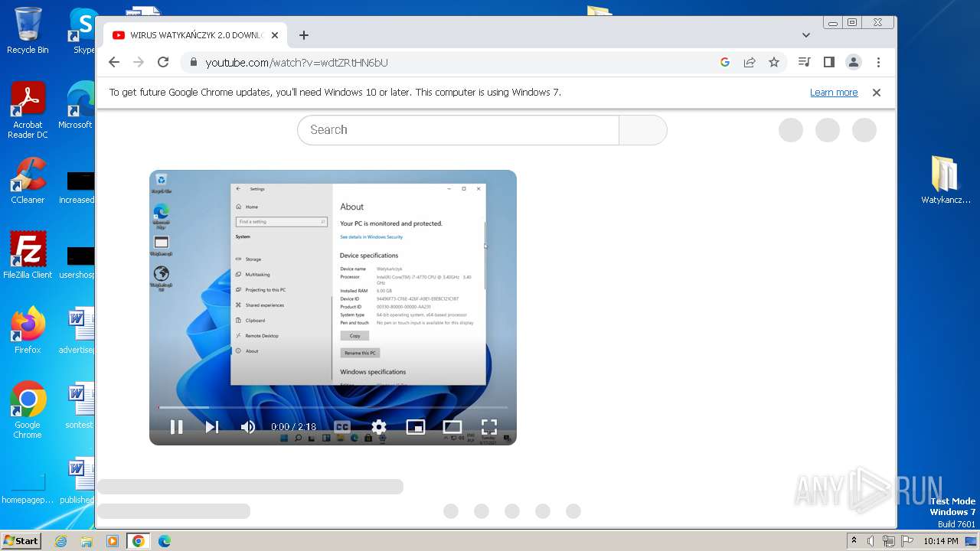Open media controls icon in Chrome toolbar

point(804,62)
